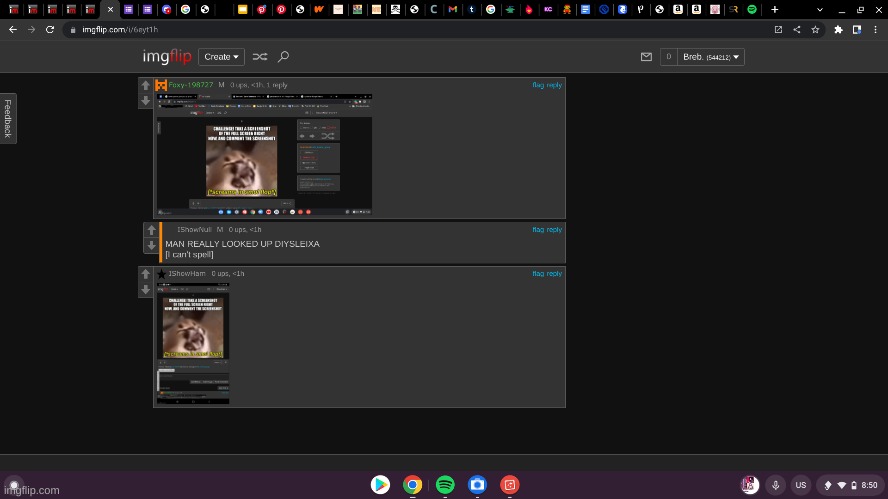Screen dimensions: 888x499
Task: Enlarge IShowHam's comment image
Action: [196, 343]
